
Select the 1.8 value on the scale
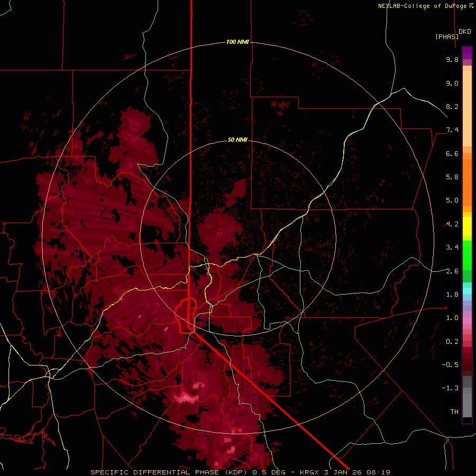coord(452,295)
